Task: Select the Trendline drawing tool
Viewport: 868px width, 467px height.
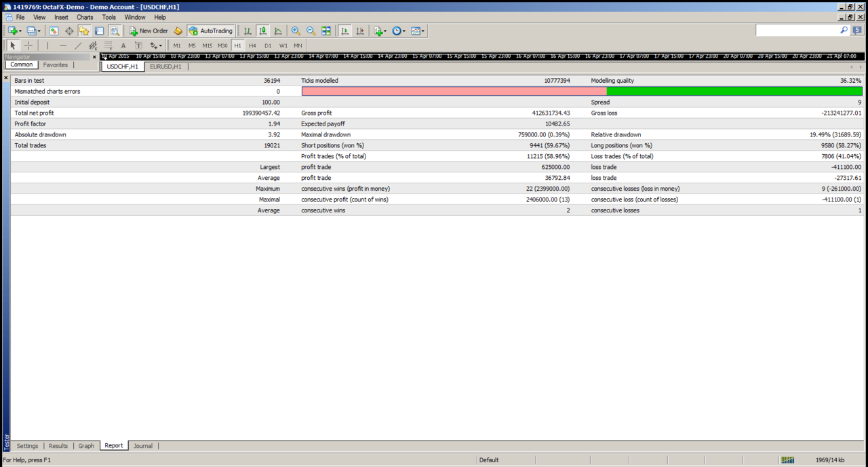Action: (x=78, y=45)
